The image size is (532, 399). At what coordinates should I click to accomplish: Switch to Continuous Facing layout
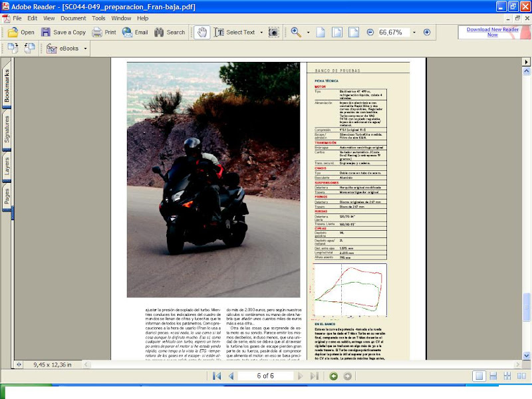pos(506,376)
